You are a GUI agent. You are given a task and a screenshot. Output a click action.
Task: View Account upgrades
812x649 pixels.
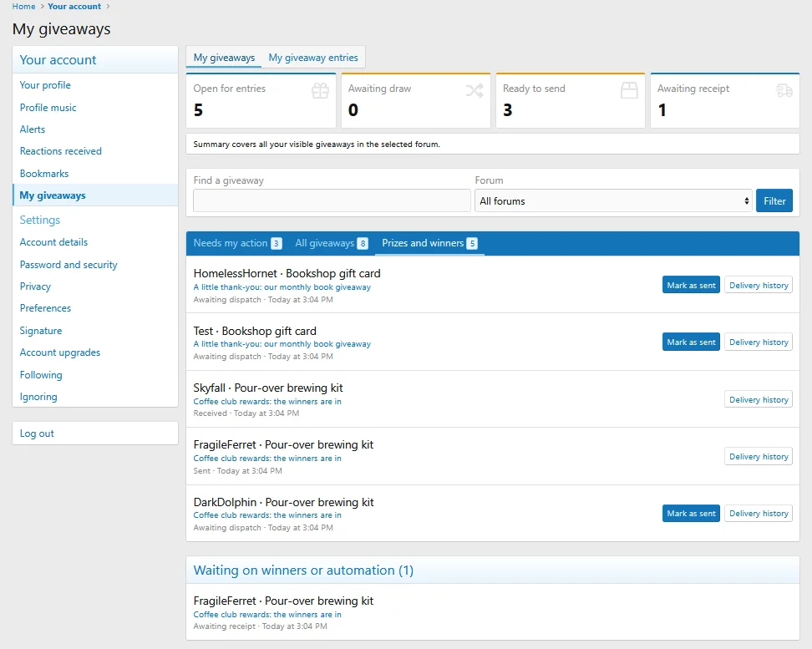95,352
